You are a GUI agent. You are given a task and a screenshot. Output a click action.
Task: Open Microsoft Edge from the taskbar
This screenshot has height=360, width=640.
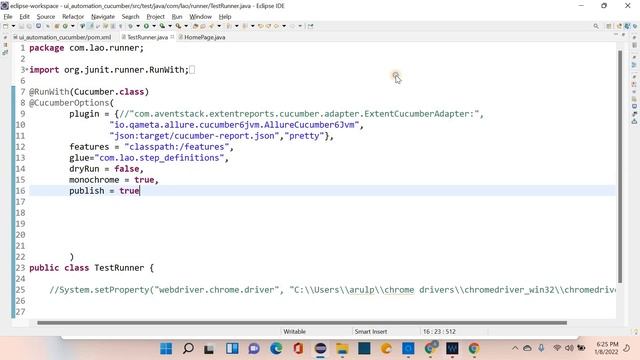click(x=276, y=349)
